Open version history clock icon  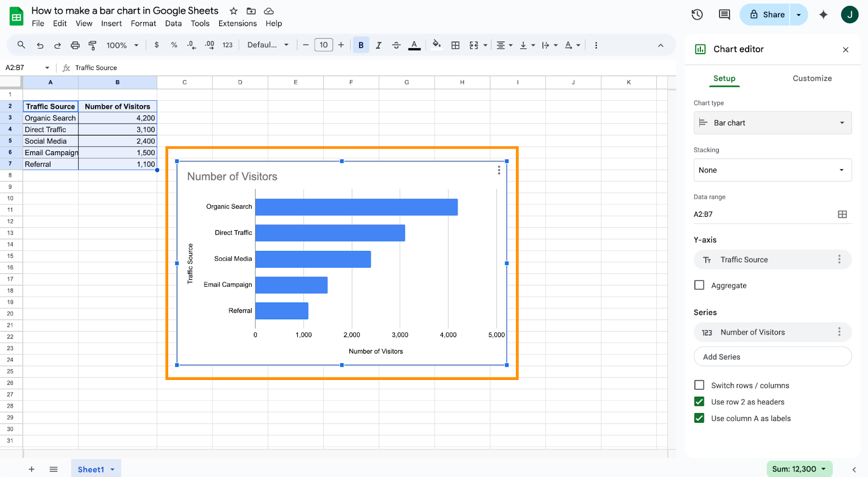pos(697,15)
